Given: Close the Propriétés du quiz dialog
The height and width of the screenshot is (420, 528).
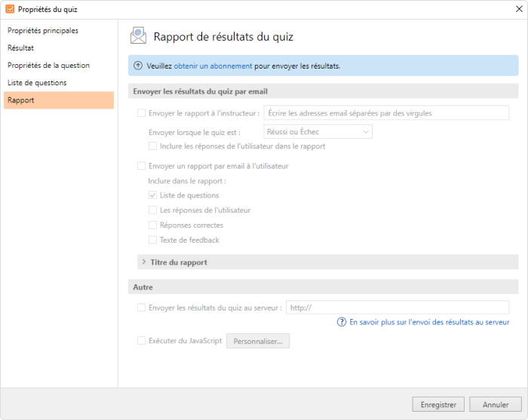Looking at the screenshot, I should (x=519, y=9).
